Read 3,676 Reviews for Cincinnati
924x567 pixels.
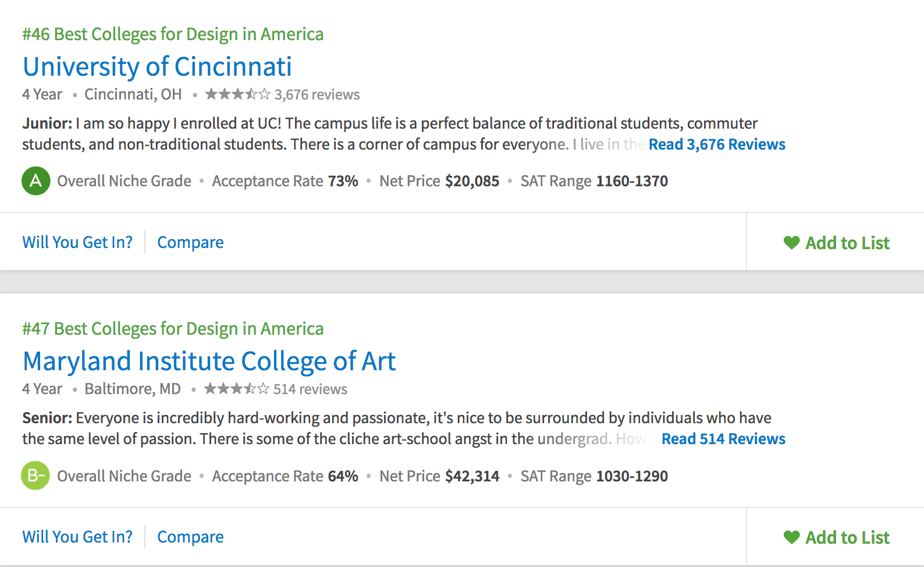pos(717,144)
